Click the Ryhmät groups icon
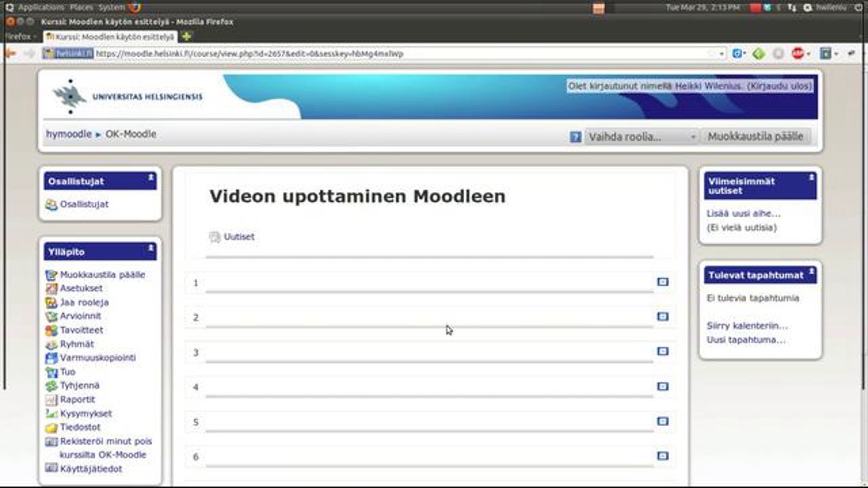This screenshot has height=488, width=868. [x=51, y=344]
